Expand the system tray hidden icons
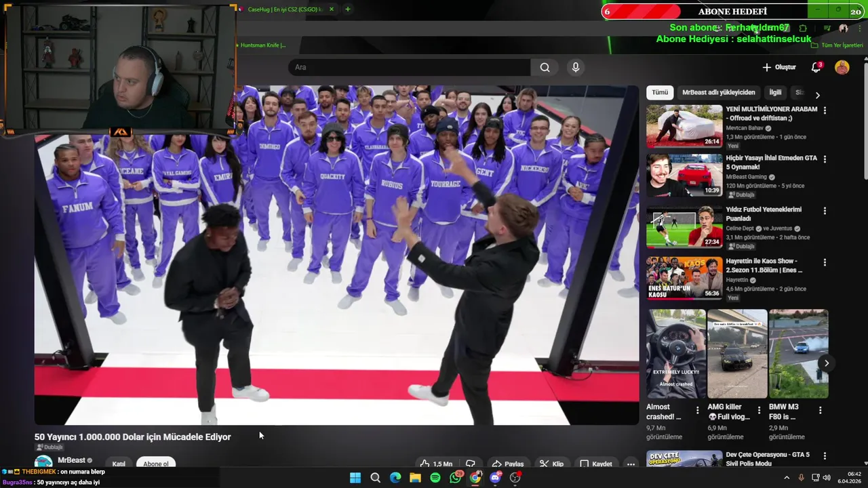Viewport: 868px width, 488px height. tap(787, 478)
